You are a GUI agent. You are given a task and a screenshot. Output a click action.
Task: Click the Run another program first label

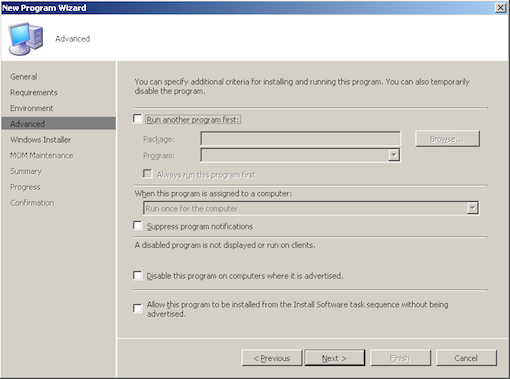tap(193, 119)
